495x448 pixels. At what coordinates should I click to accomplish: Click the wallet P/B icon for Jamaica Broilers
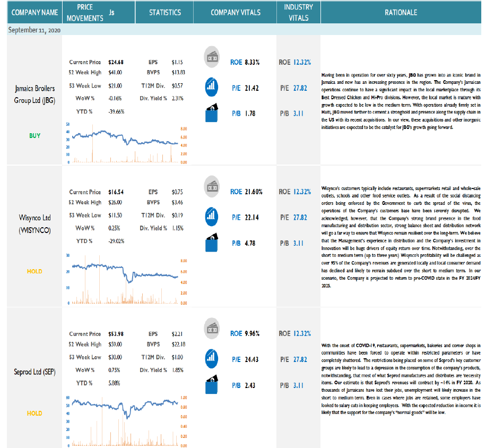click(212, 113)
